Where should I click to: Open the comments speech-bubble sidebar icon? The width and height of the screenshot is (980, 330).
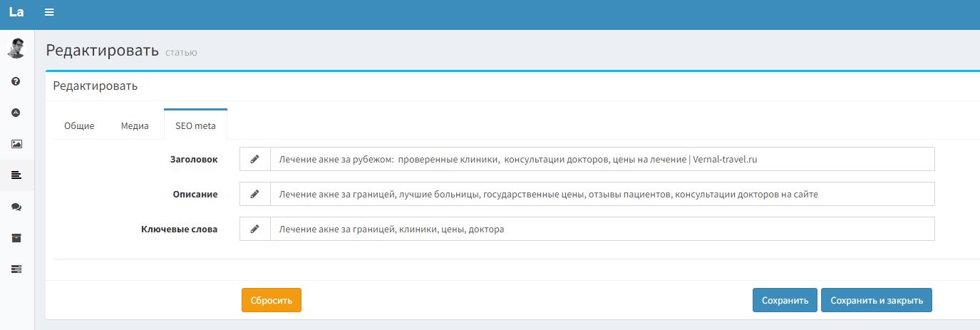pos(16,207)
